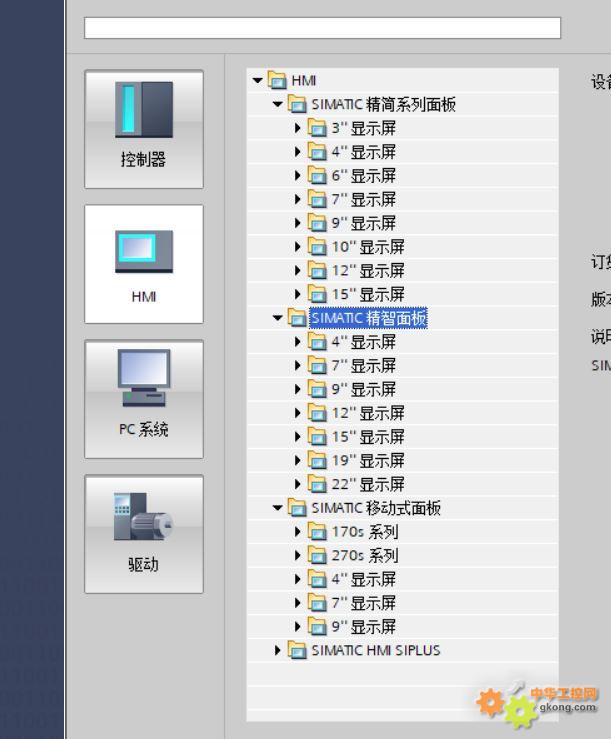Expand the SIMATIC HMI SIPLUS node

tap(278, 650)
